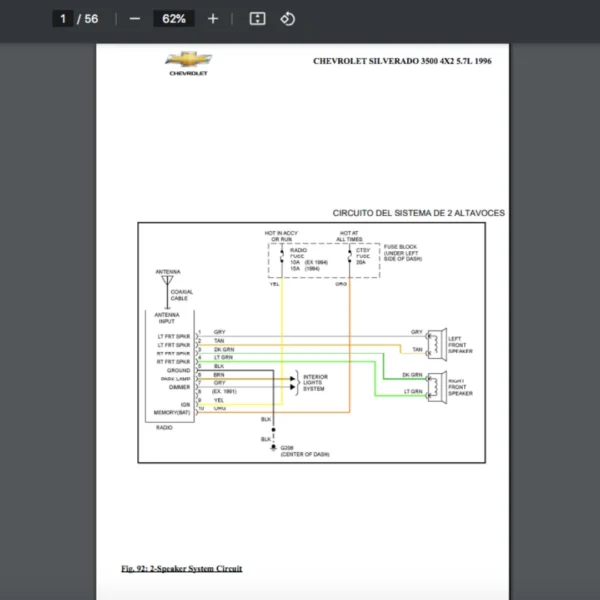This screenshot has height=600, width=600.
Task: Click the Circuito del Sistema de 2 Altavoces heading
Action: tap(418, 213)
